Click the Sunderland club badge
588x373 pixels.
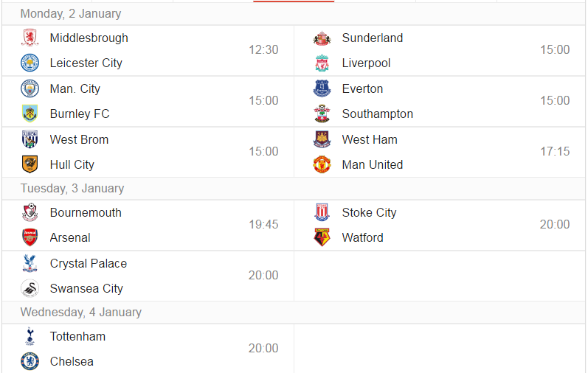coord(322,38)
